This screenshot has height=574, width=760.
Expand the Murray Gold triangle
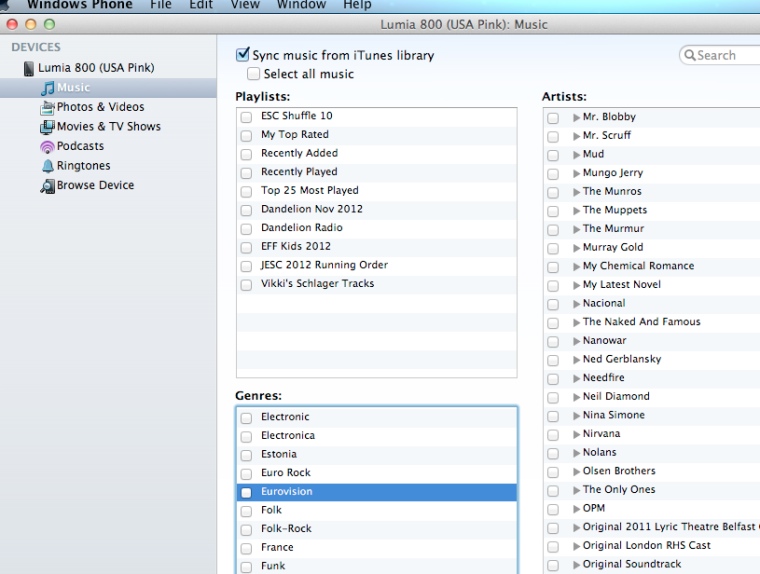pyautogui.click(x=576, y=248)
